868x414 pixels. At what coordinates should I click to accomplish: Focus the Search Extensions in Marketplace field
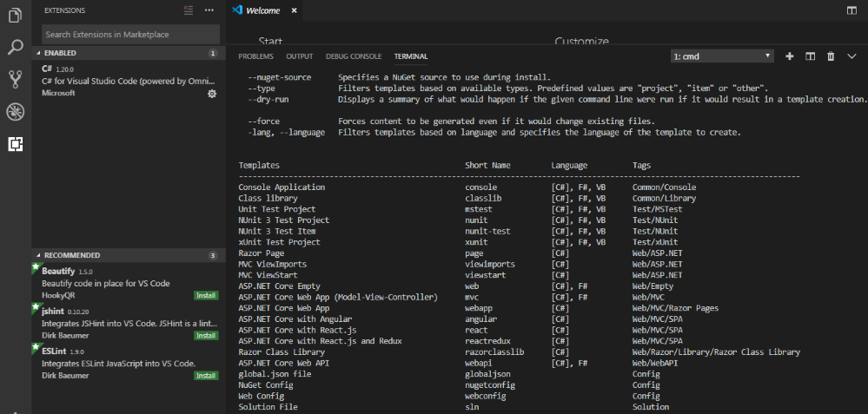[x=130, y=34]
